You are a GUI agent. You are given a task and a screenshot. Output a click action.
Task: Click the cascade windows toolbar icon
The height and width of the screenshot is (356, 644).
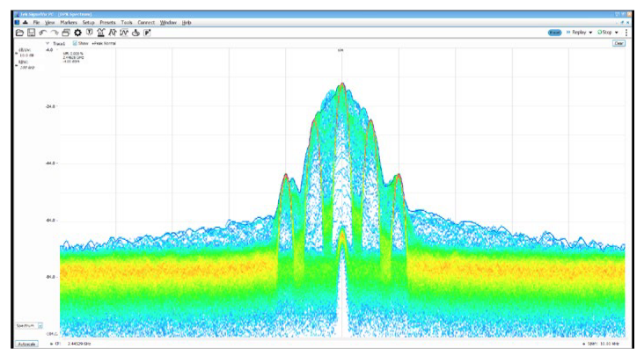tap(65, 33)
